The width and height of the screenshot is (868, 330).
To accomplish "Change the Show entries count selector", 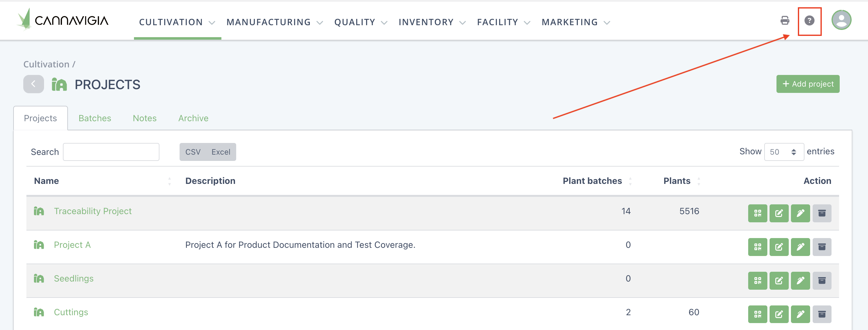I will (x=783, y=152).
